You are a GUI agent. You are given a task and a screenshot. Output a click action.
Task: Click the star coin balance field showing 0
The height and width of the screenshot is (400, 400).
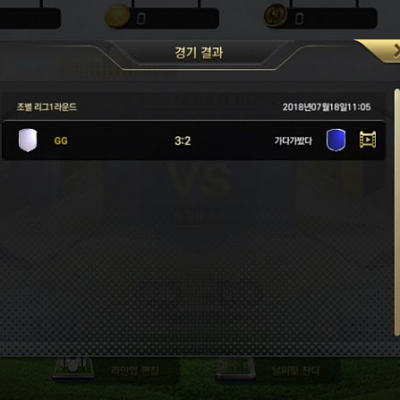click(x=328, y=18)
